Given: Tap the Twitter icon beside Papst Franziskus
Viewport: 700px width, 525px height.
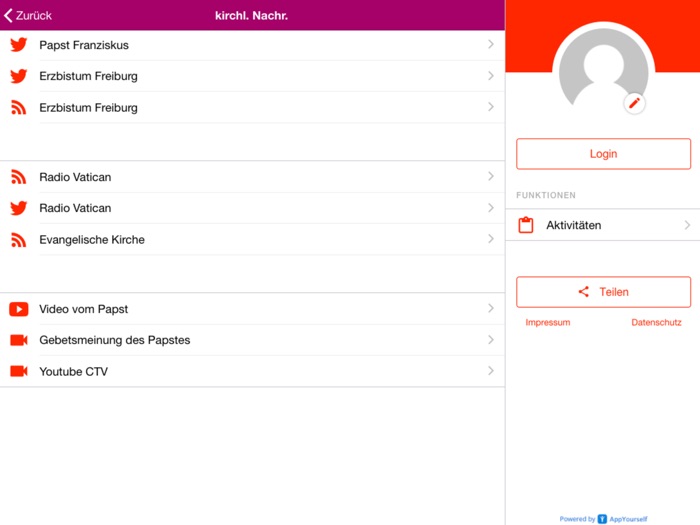Looking at the screenshot, I should click(19, 45).
